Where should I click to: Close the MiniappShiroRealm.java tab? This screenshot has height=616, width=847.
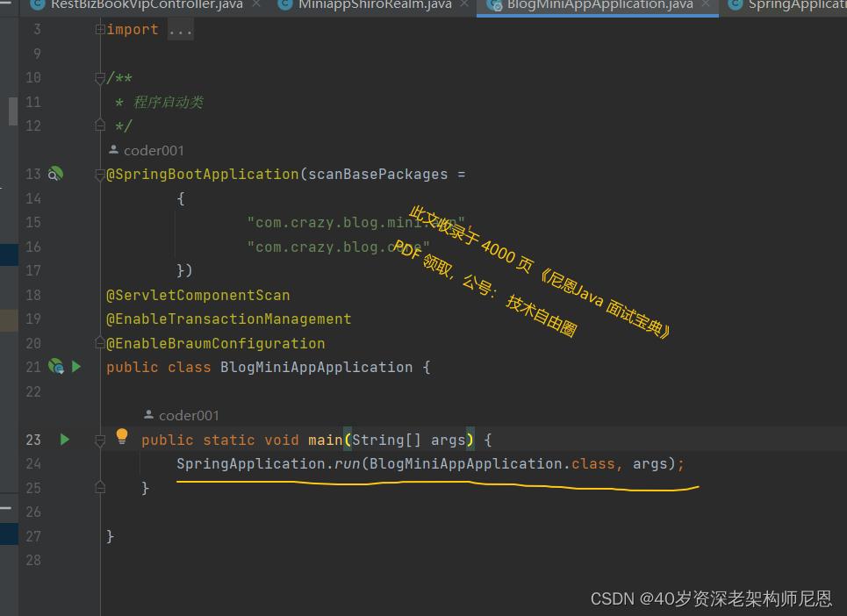[465, 4]
